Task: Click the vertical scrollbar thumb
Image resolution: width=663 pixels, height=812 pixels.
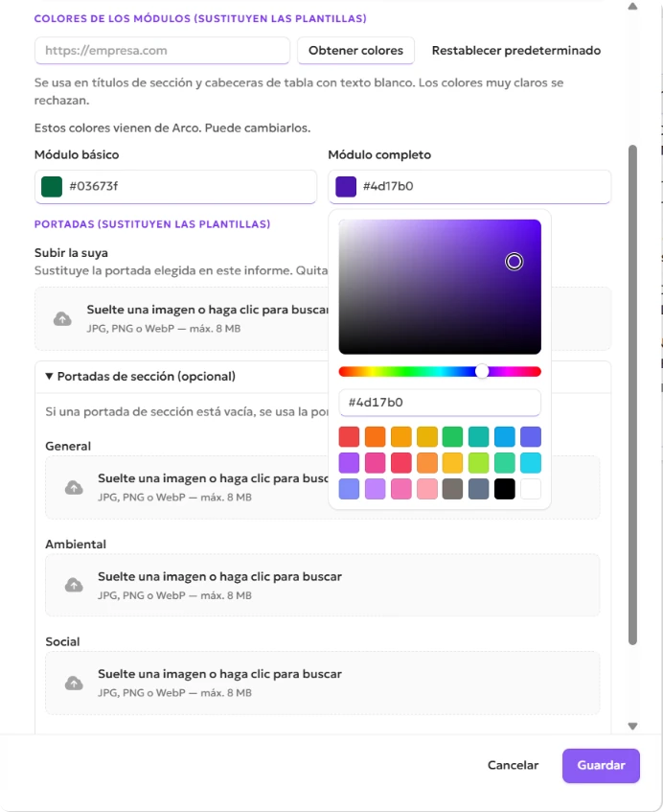Action: 632,395
